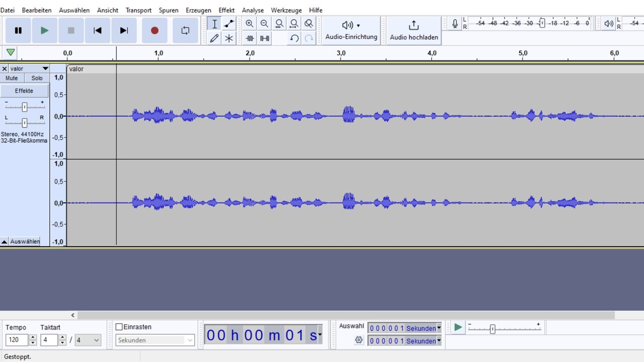Select the Envelope tool
The image size is (644, 362).
tap(229, 24)
